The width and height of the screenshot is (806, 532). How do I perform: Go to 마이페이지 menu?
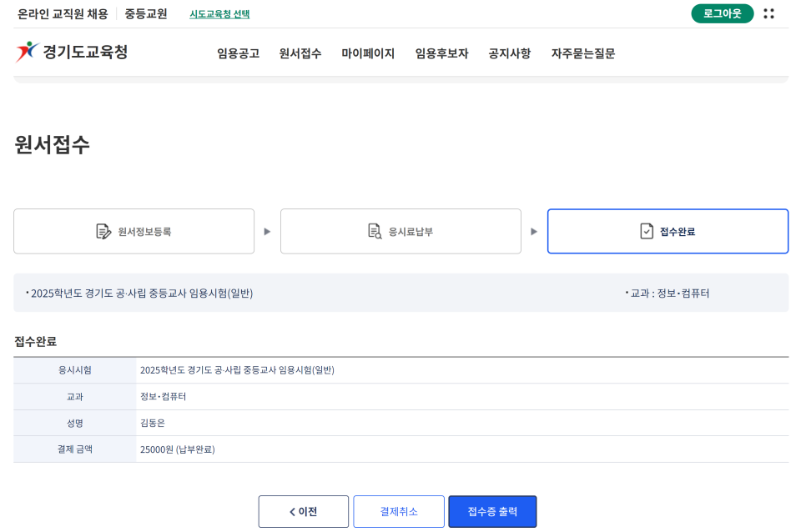[368, 53]
